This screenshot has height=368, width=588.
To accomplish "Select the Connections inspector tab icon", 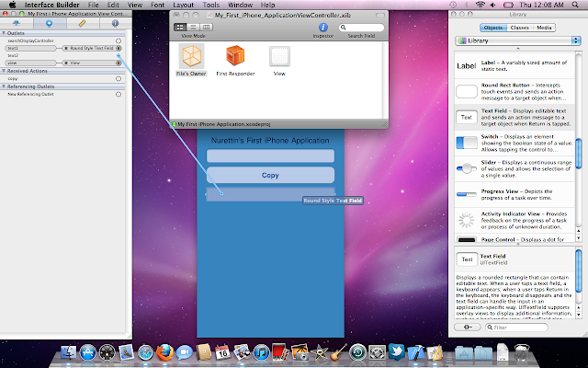I will [50, 23].
